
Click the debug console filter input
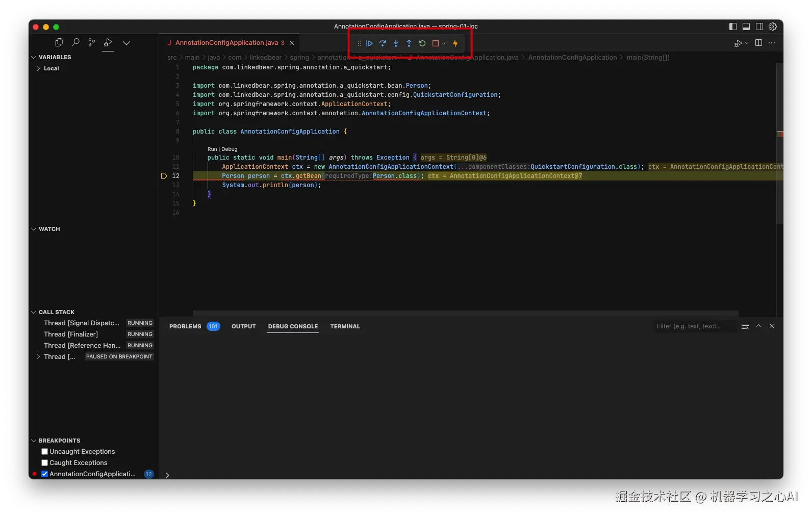point(694,326)
